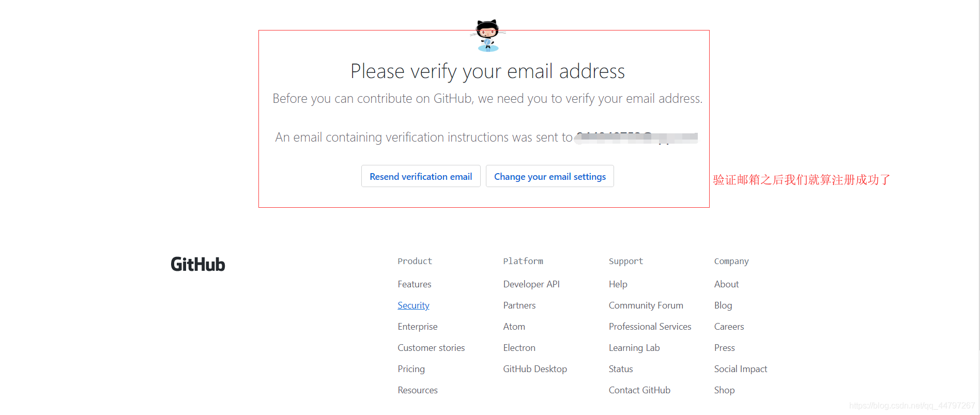Click the 'Please verify your email address' heading
Screen dimensions: 980x415
coord(487,71)
